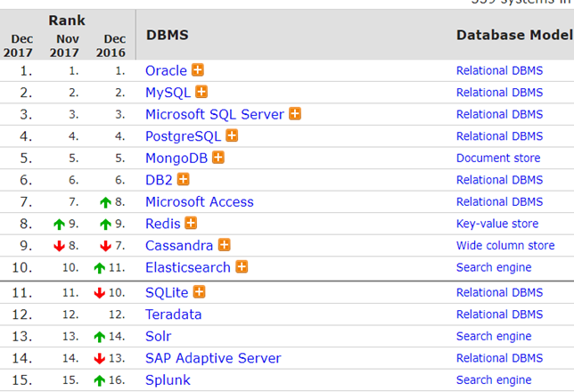The height and width of the screenshot is (392, 574).
Task: Click Dec 2017 rank 10. for Elasticsearch
Action: tap(22, 267)
